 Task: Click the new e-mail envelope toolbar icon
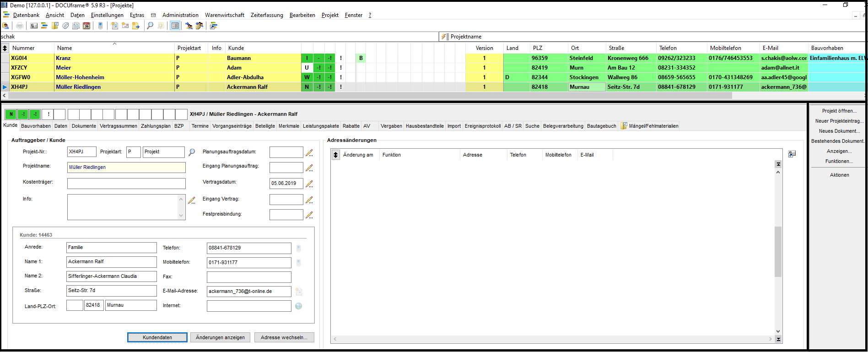125,26
